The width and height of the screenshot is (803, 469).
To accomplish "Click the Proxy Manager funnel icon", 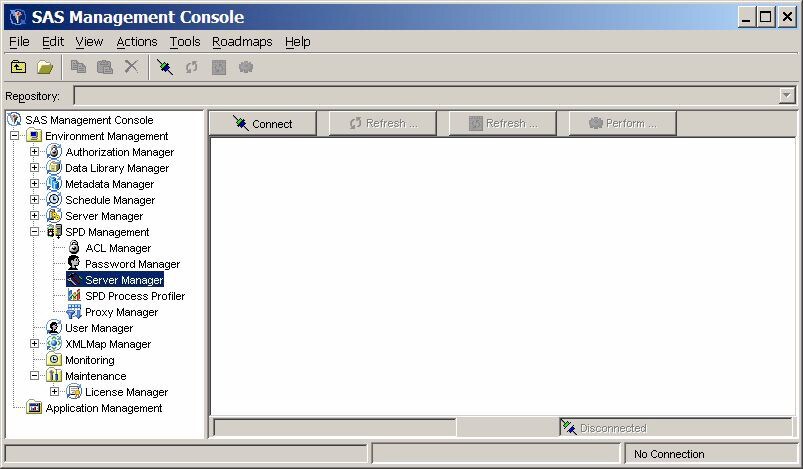I will tap(74, 311).
